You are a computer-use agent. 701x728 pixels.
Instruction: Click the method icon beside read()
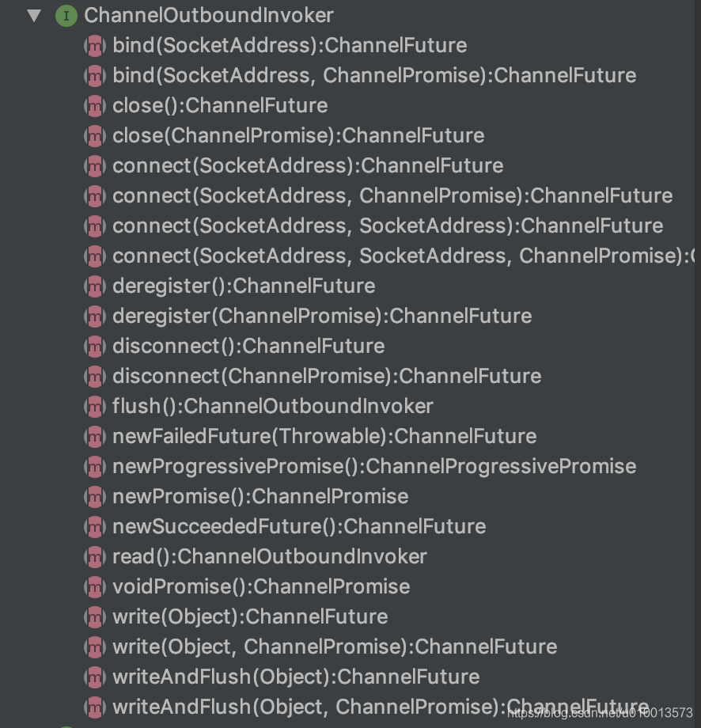(x=95, y=556)
